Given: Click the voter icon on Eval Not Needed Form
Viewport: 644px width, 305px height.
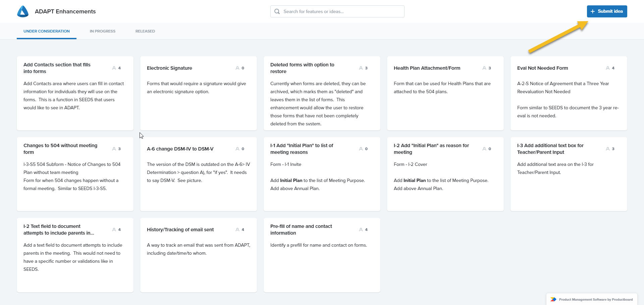Looking at the screenshot, I should [608, 68].
